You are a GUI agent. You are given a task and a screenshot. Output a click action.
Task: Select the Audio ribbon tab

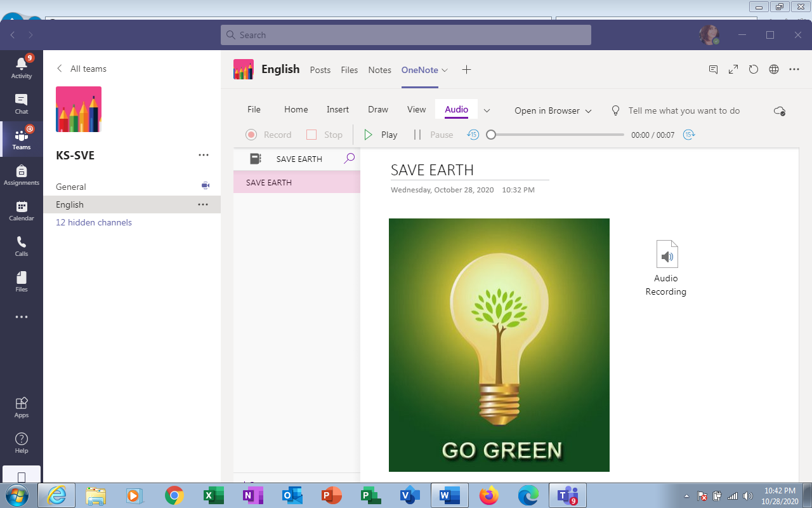(x=456, y=109)
